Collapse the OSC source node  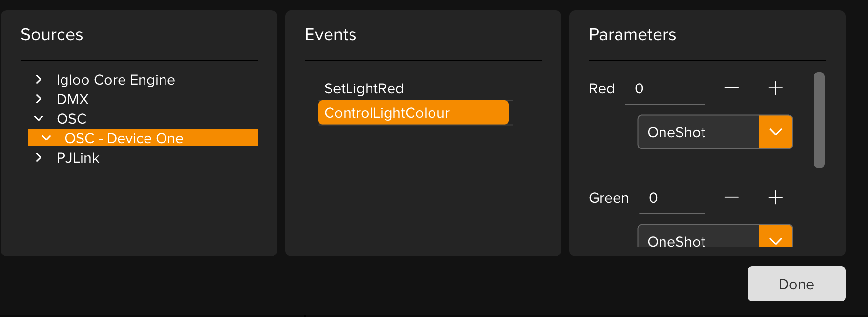[39, 119]
